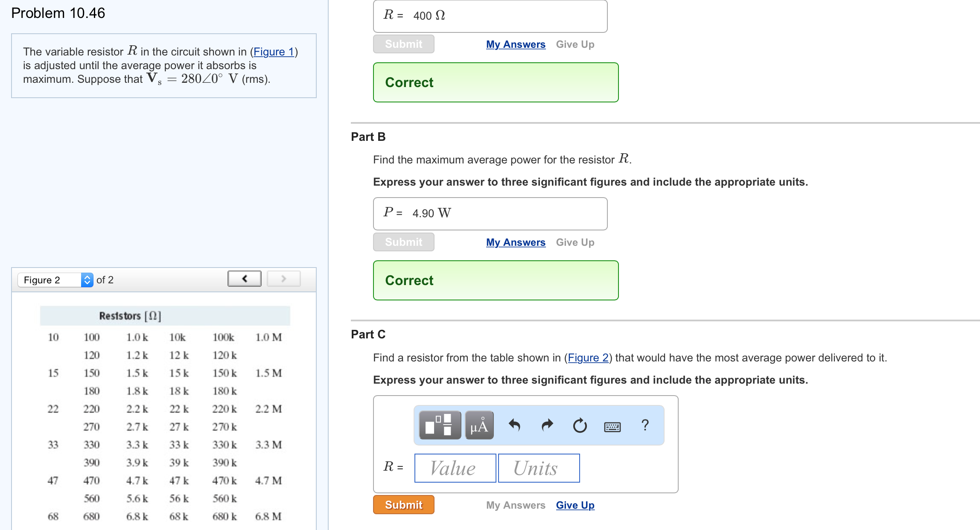Click the redo arrow icon
This screenshot has width=980, height=530.
coord(547,425)
